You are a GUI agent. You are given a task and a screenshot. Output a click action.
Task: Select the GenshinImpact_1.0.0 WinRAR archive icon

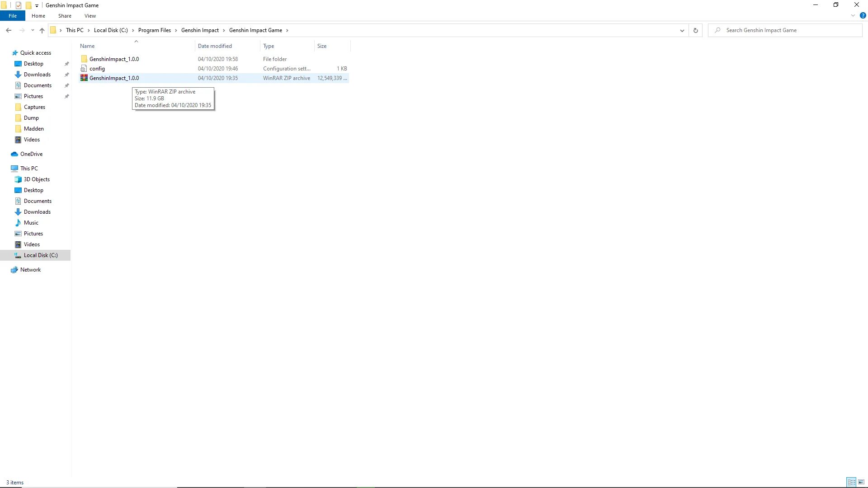84,78
